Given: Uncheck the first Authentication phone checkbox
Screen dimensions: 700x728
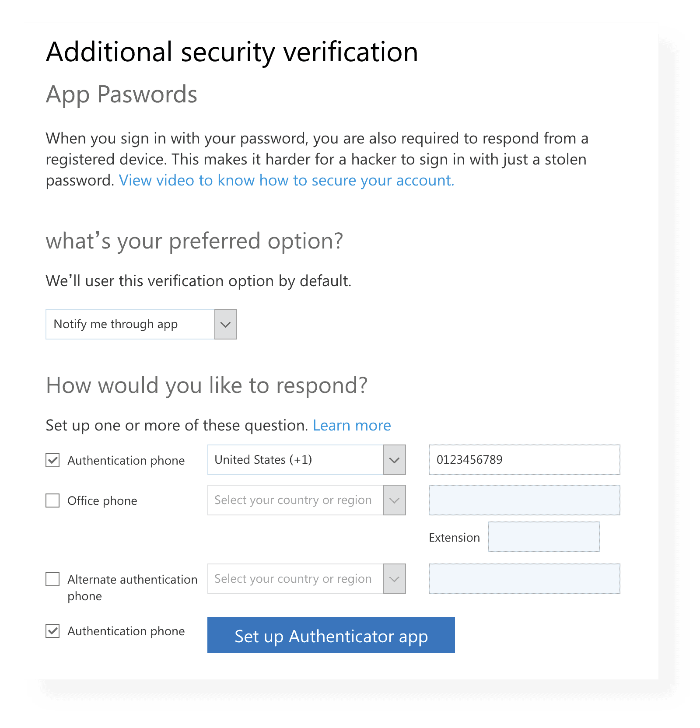Looking at the screenshot, I should click(52, 460).
